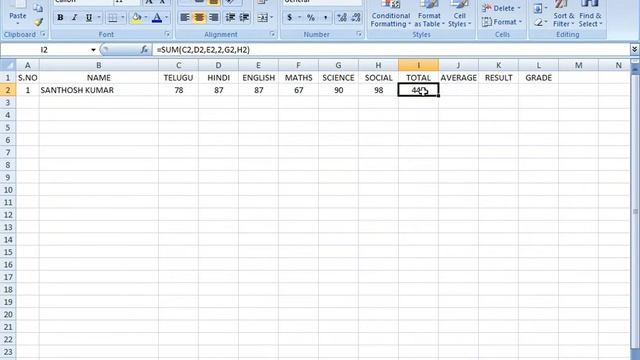Align text left

pos(184,18)
